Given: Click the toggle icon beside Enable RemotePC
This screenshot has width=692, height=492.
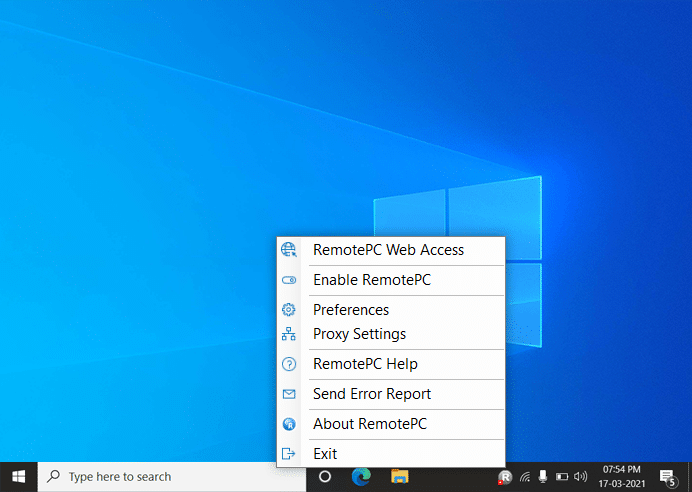Looking at the screenshot, I should (289, 280).
